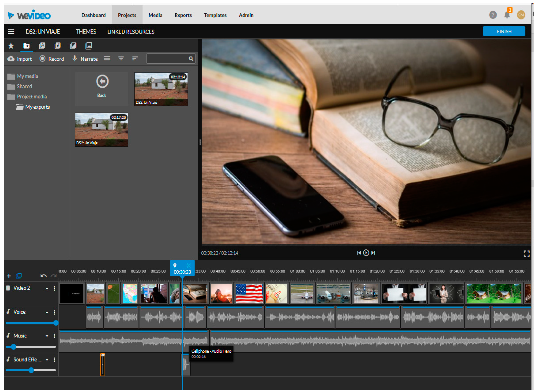Add a new track with plus icon
The image size is (536, 392).
pyautogui.click(x=9, y=276)
